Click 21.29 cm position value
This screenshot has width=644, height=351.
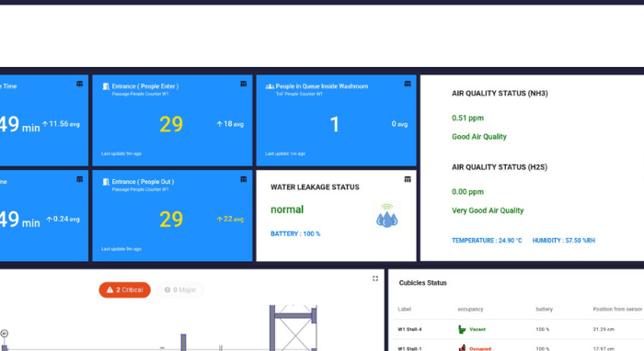coord(604,329)
